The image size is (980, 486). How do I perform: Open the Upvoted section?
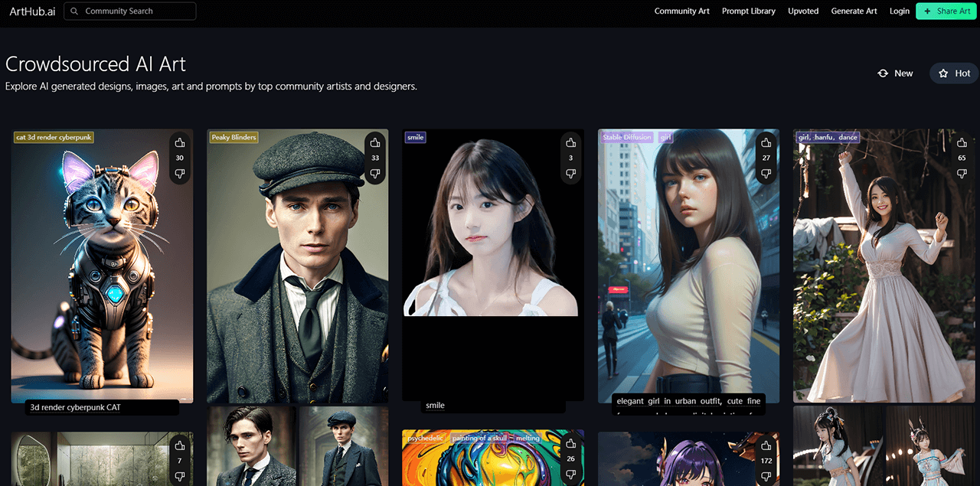coord(803,11)
